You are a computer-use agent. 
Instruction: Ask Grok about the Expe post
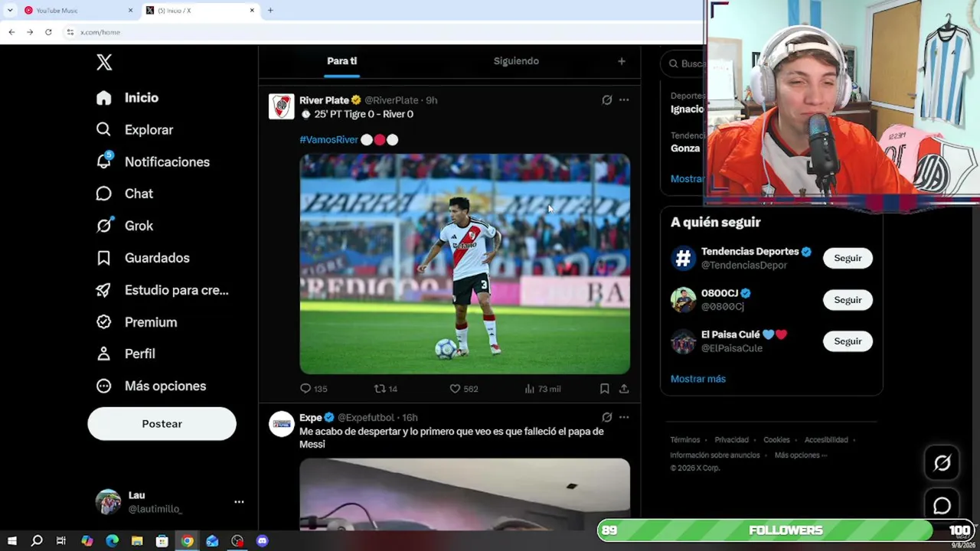click(606, 418)
